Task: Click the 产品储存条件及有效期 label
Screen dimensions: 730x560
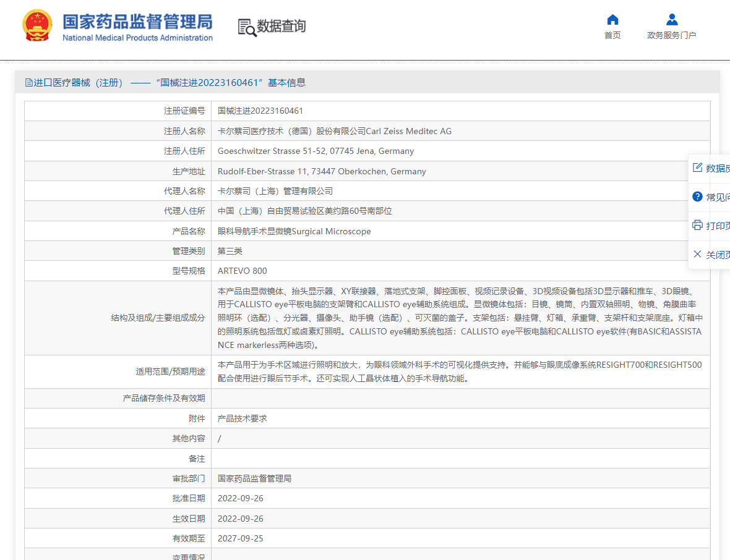Action: pos(164,399)
